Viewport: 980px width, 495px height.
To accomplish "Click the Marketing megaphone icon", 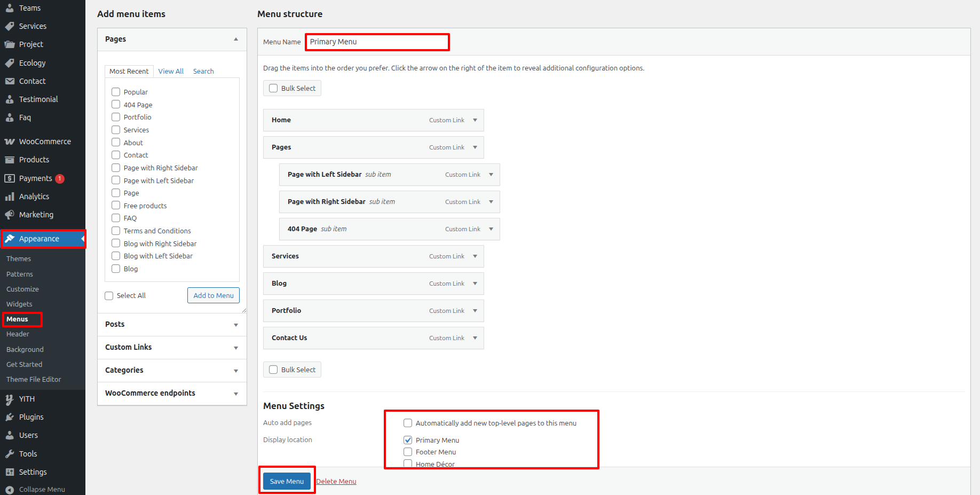I will click(10, 215).
